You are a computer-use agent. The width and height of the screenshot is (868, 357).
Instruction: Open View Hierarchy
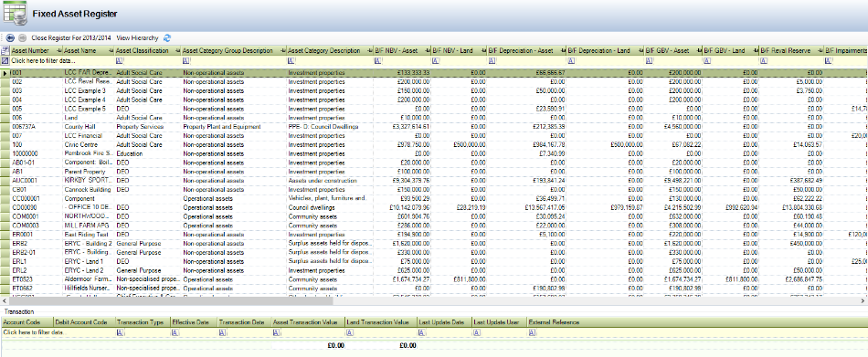137,38
